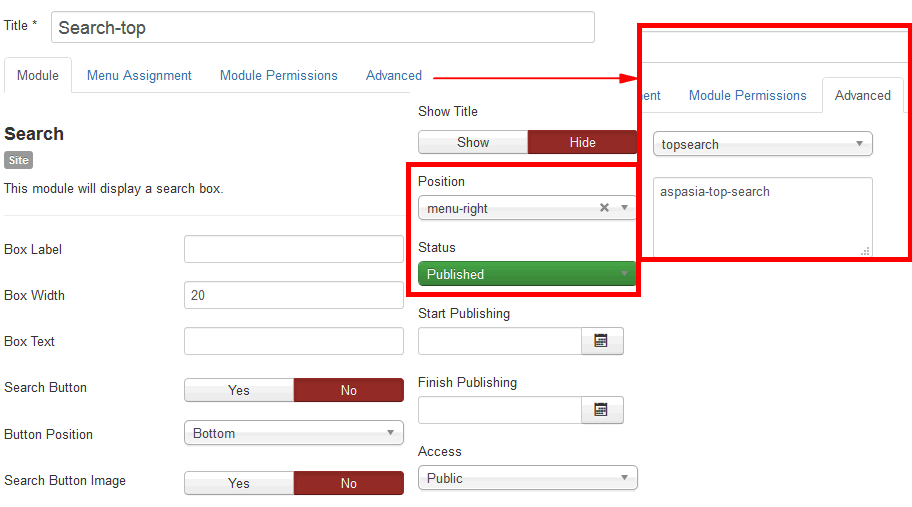Open Start Publishing calendar picker

pos(602,341)
